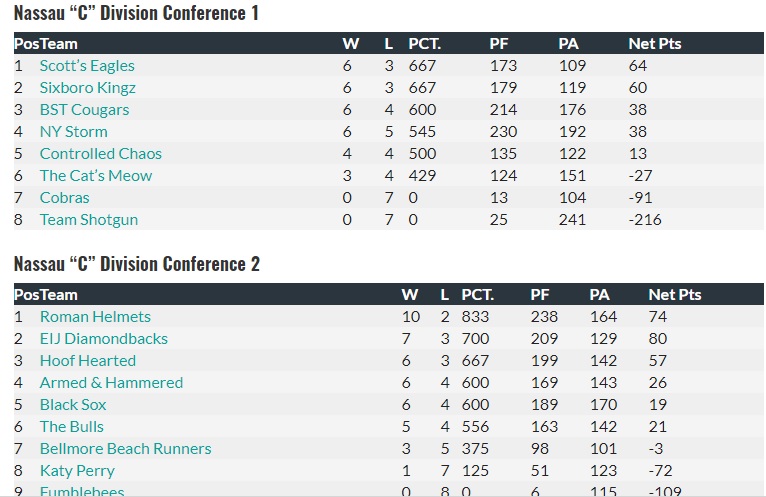Open the Katy Perry team link
Image resolution: width=766 pixels, height=497 pixels.
click(77, 471)
